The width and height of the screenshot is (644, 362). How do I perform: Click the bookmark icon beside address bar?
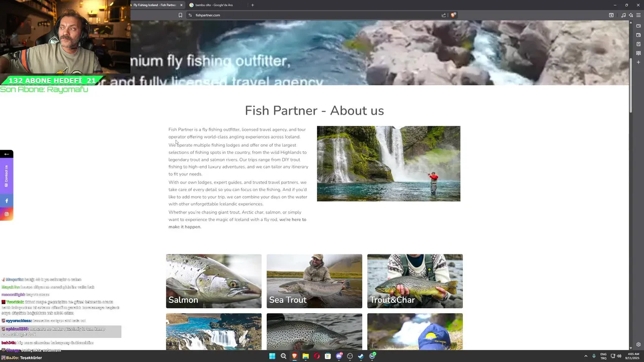180,15
